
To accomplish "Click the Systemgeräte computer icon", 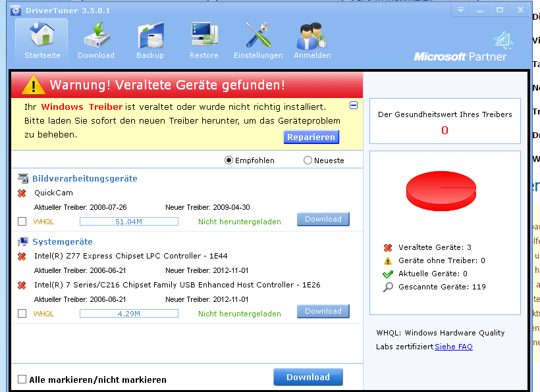I will [x=23, y=242].
